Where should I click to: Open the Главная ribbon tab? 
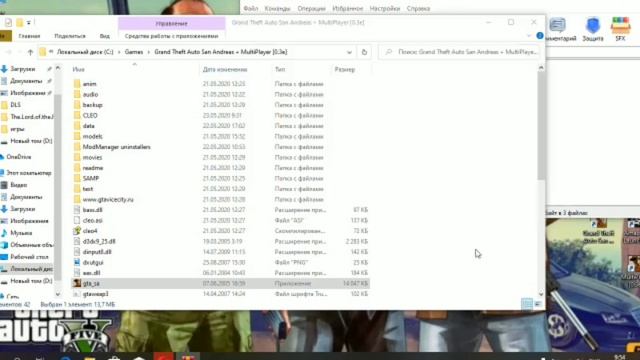pos(29,36)
